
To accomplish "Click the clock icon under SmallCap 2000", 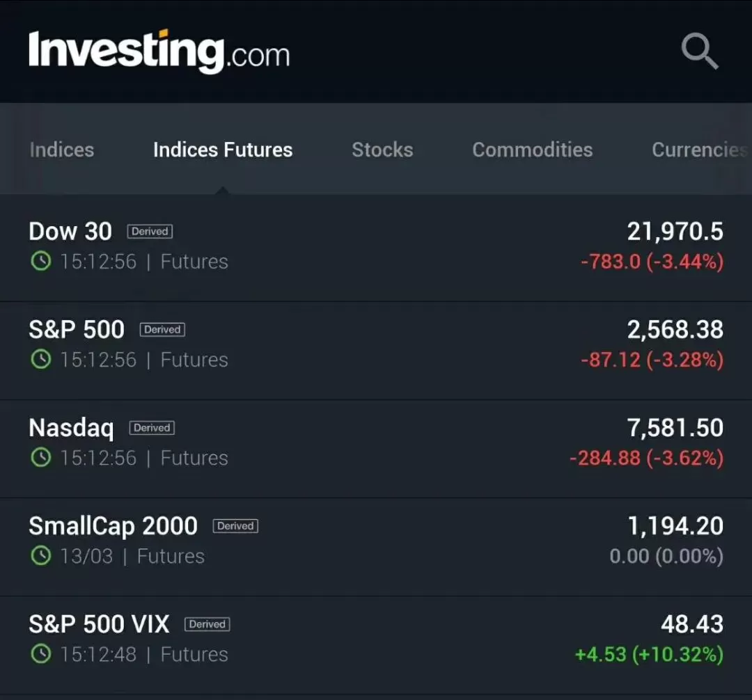I will click(41, 556).
